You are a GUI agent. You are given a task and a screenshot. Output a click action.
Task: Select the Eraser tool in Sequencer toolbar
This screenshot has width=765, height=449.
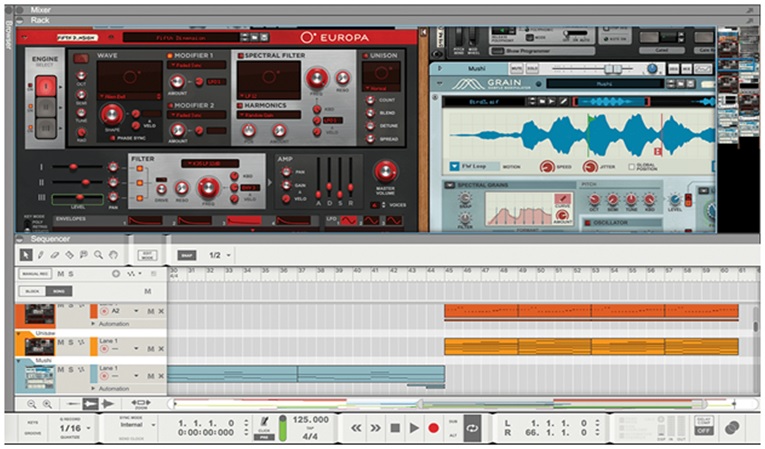pos(55,255)
